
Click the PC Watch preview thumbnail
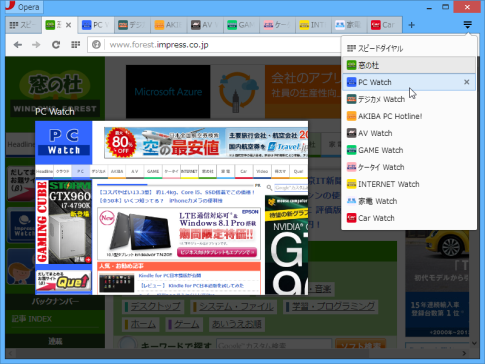tap(171, 208)
